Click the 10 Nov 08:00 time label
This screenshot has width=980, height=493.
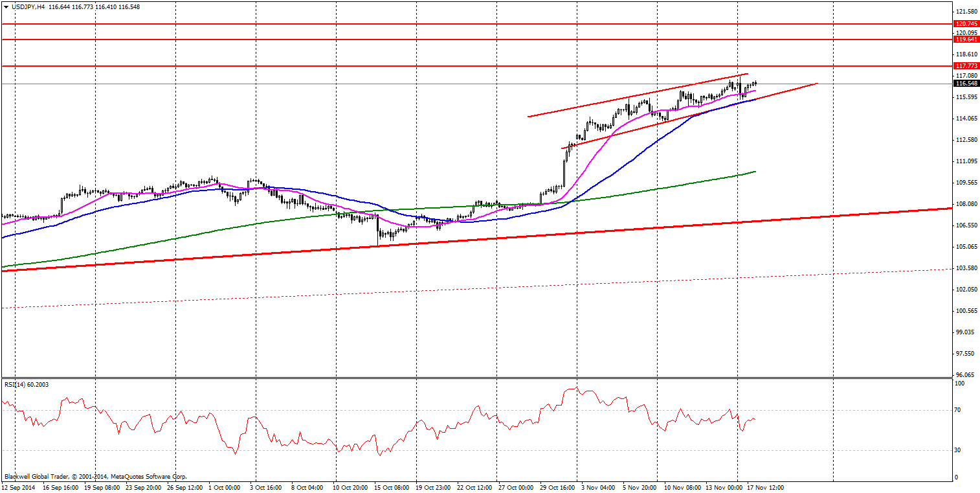(x=682, y=487)
